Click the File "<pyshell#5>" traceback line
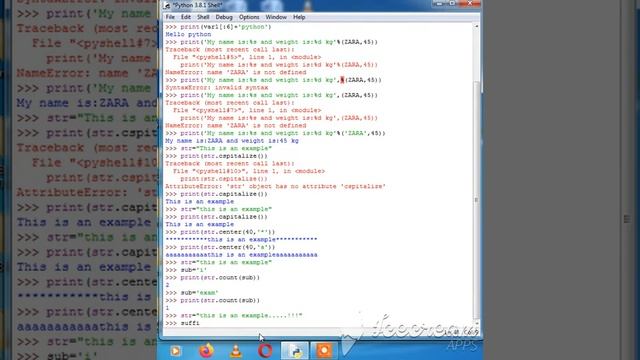The image size is (640, 360). (247, 58)
